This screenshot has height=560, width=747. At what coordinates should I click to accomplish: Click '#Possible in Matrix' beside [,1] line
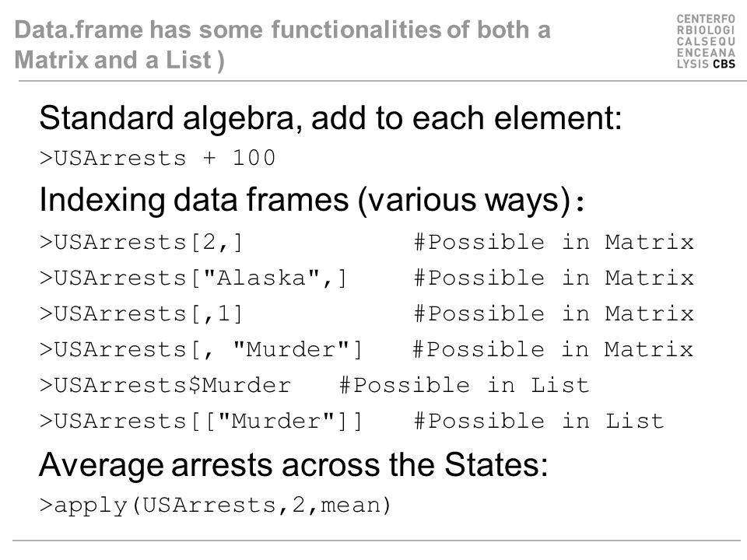click(x=553, y=313)
